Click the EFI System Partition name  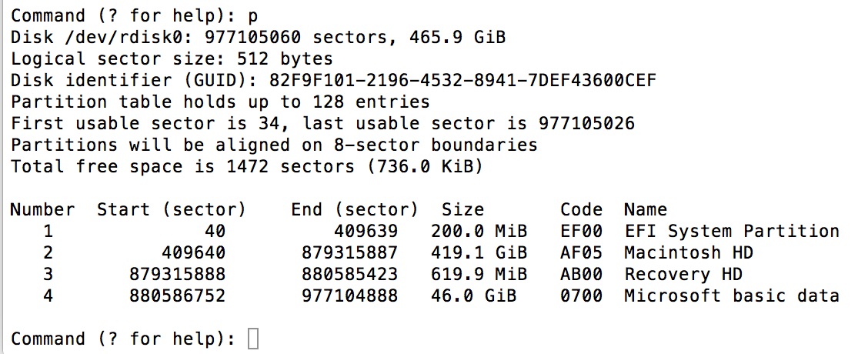coord(731,231)
